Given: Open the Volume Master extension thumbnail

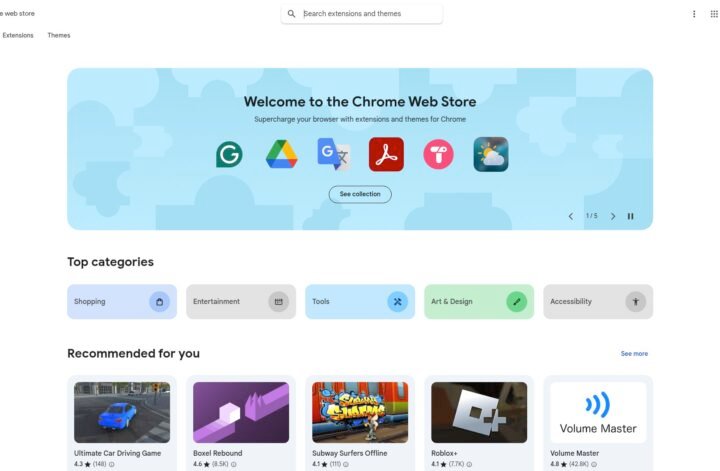Looking at the screenshot, I should tap(598, 413).
